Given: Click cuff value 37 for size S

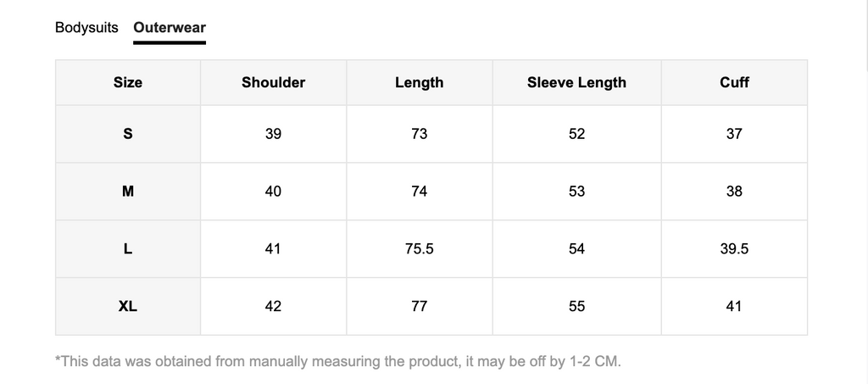Looking at the screenshot, I should tap(734, 134).
